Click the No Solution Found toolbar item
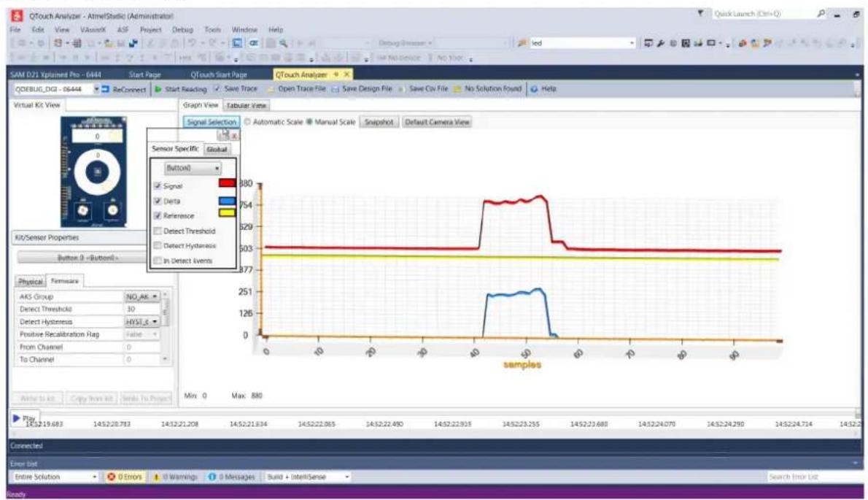Image resolution: width=868 pixels, height=500 pixels. click(488, 88)
